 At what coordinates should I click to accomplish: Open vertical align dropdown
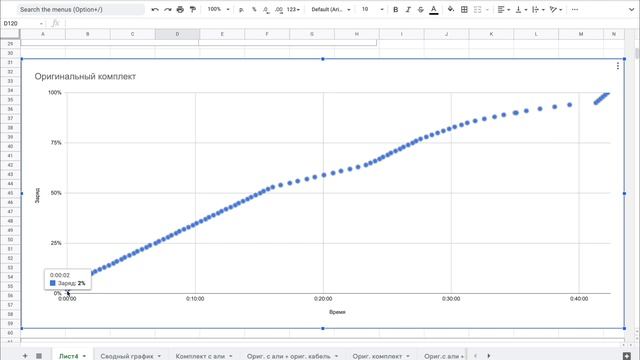[x=521, y=9]
